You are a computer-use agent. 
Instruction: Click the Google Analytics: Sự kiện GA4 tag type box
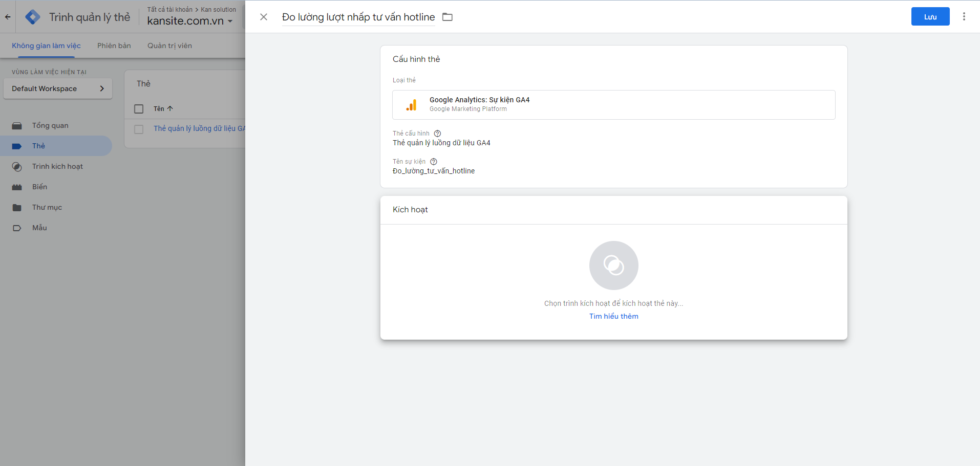pos(613,105)
